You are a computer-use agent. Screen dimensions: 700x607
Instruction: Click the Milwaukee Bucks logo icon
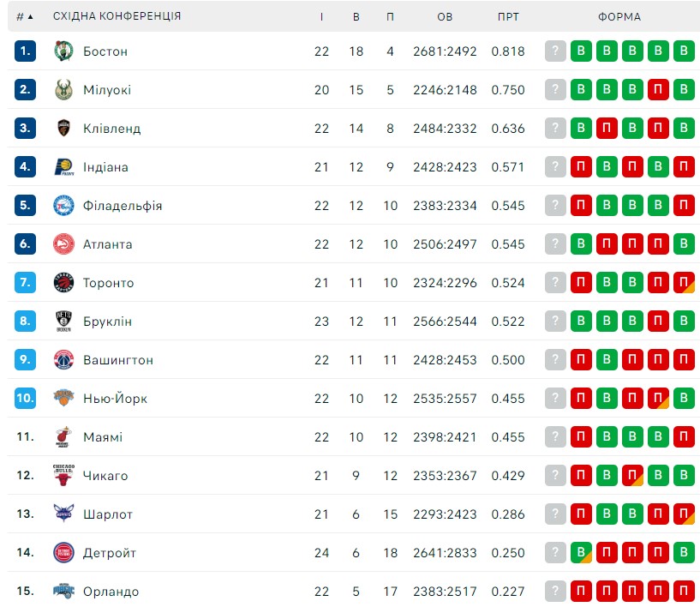63,90
